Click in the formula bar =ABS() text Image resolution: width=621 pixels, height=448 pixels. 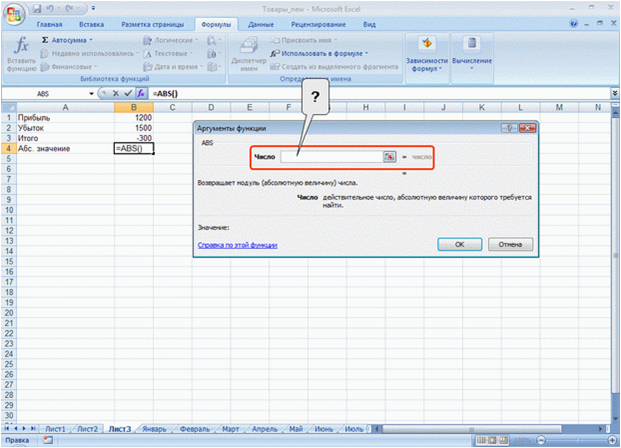(x=165, y=94)
